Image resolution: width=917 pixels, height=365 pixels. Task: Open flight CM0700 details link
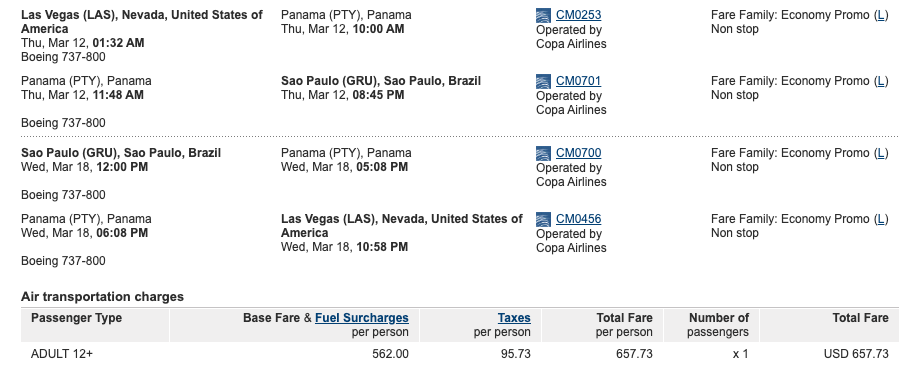click(x=578, y=153)
